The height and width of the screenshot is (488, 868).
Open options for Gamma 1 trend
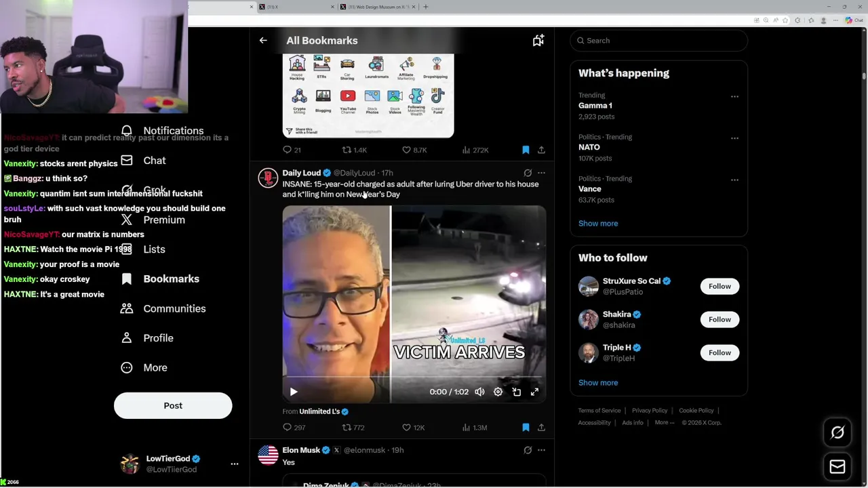point(734,96)
